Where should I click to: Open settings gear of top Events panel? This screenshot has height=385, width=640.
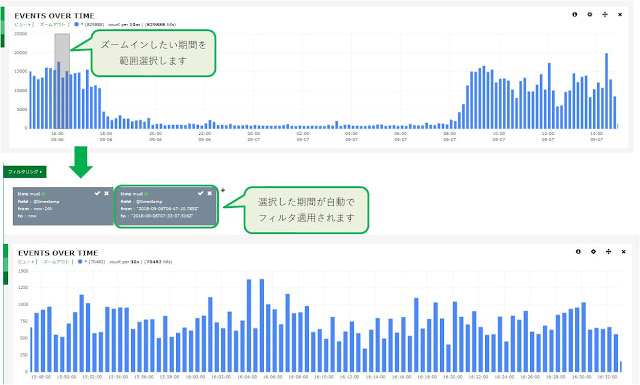click(x=590, y=15)
